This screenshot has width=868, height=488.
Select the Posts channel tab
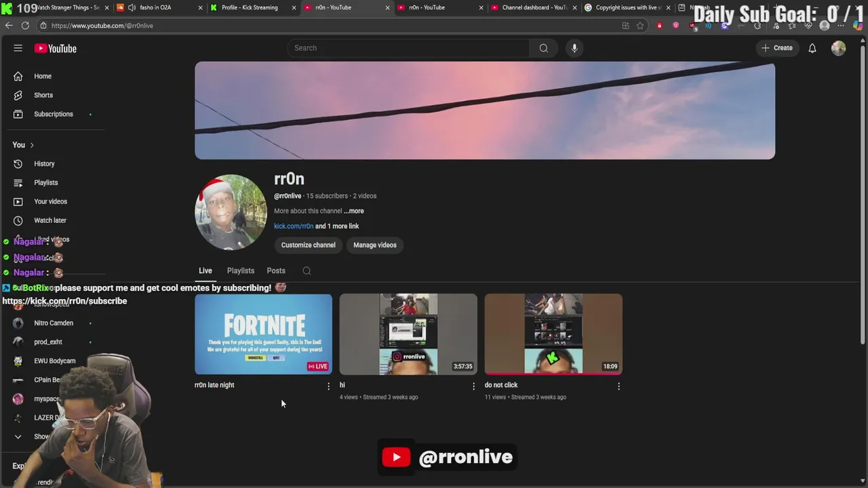[276, 270]
